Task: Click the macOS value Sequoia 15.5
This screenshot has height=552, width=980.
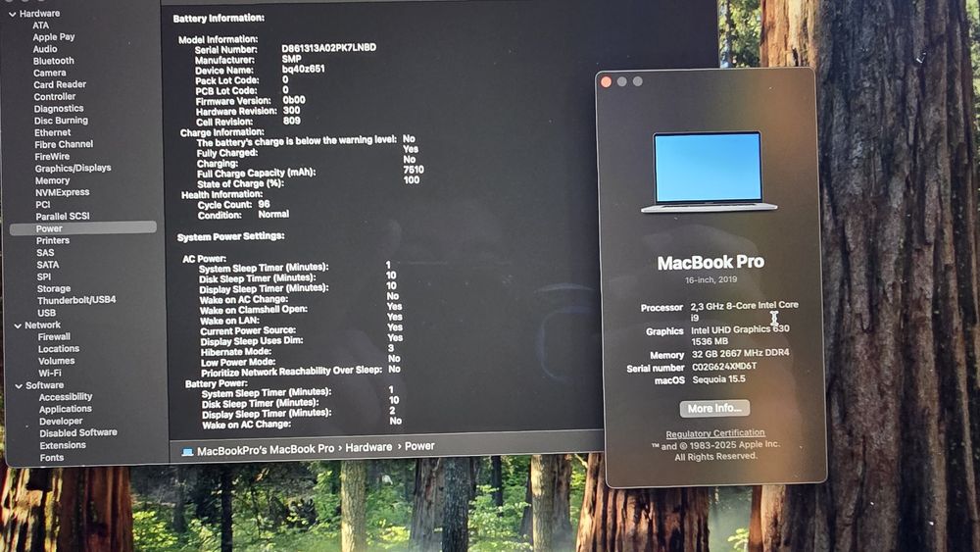Action: 718,379
